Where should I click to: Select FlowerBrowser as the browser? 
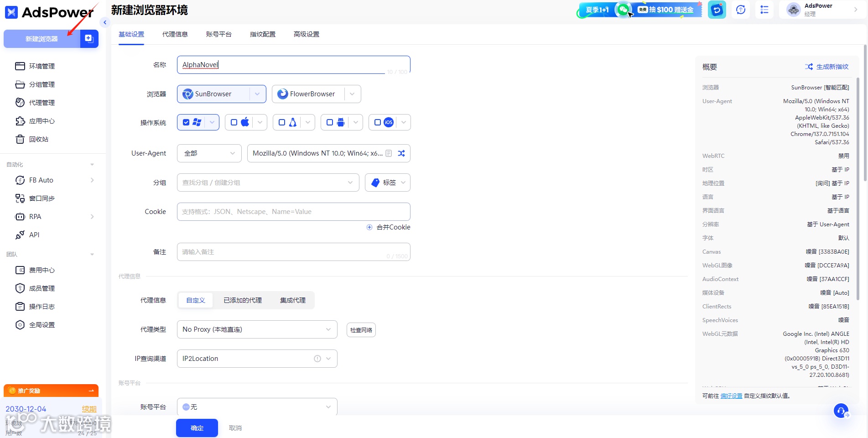click(x=308, y=94)
